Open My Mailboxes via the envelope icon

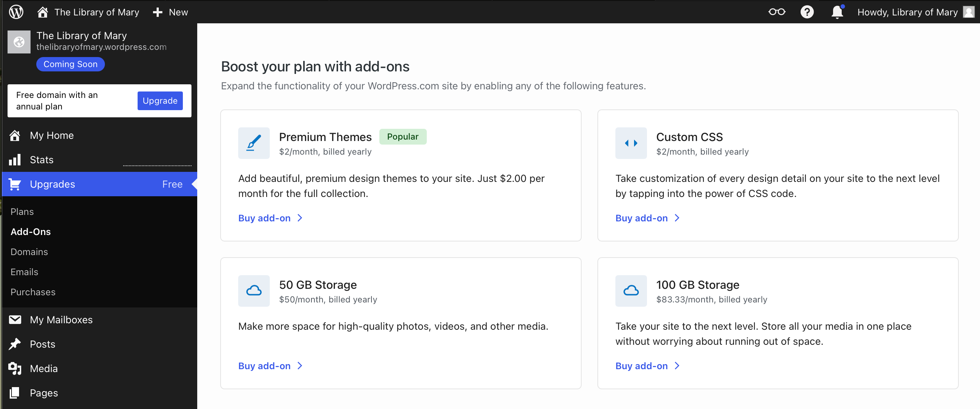[15, 319]
